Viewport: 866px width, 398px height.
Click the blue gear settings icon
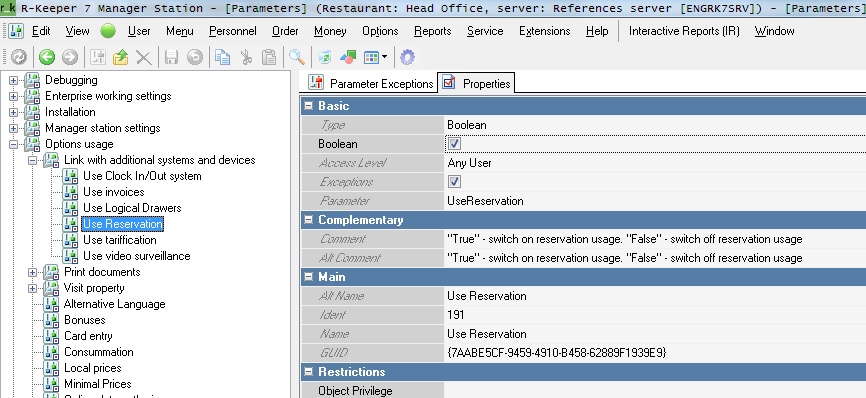point(407,57)
